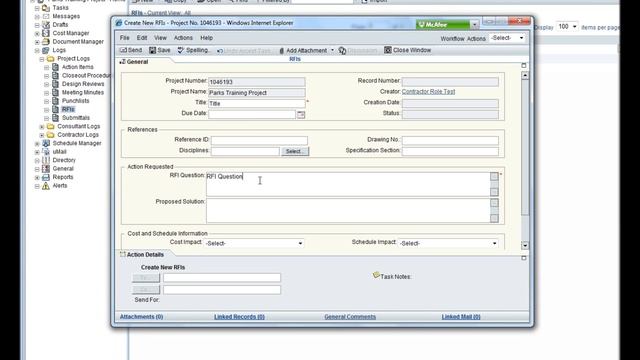Image resolution: width=640 pixels, height=360 pixels.
Task: Open the McAfee toolbar dropdown arrow
Action: click(474, 25)
